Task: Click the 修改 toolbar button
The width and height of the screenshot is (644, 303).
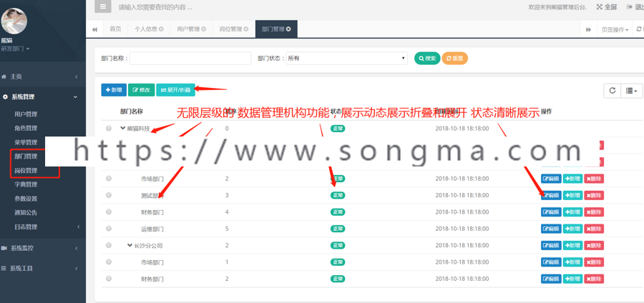Action: click(141, 90)
